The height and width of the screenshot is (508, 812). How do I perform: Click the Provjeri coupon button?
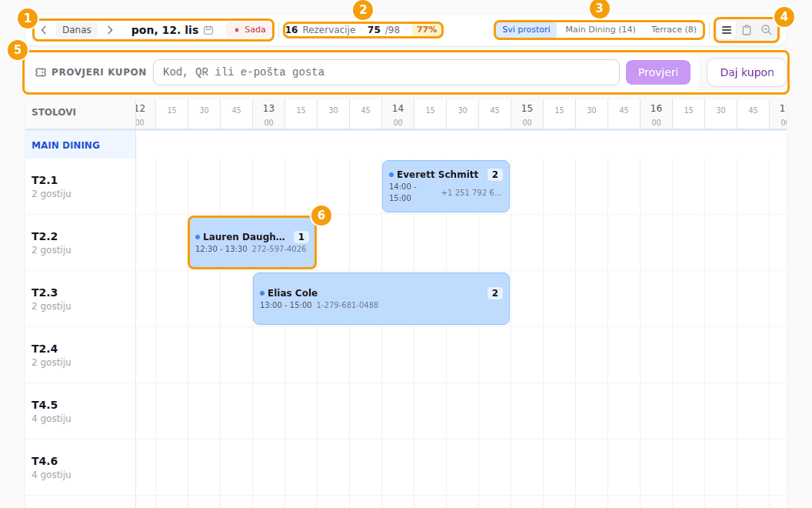[x=657, y=72]
